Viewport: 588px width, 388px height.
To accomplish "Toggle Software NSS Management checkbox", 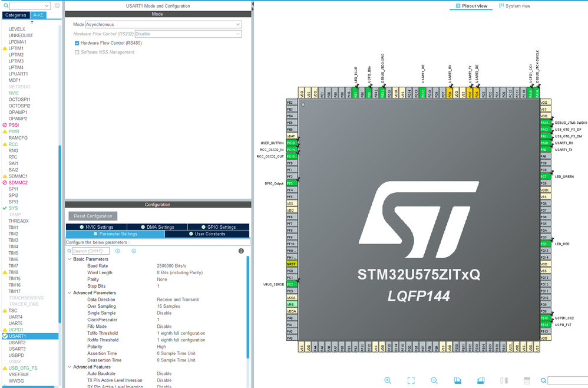I will tap(77, 52).
